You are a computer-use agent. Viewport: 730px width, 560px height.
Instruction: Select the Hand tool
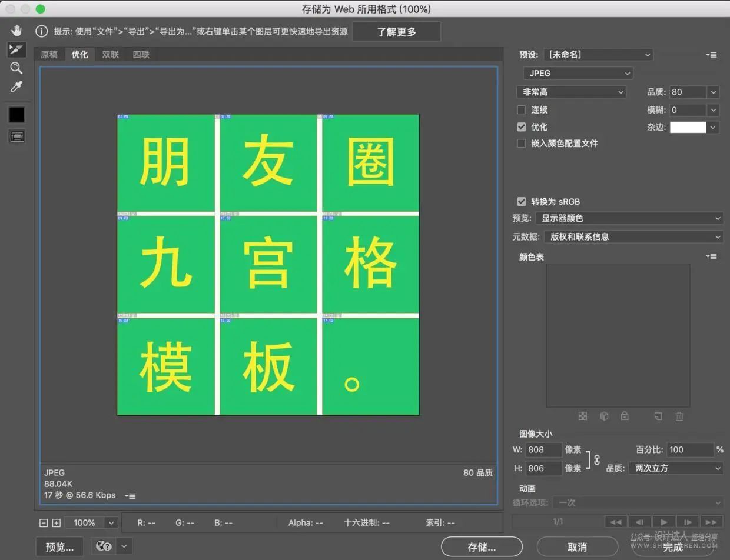point(16,31)
